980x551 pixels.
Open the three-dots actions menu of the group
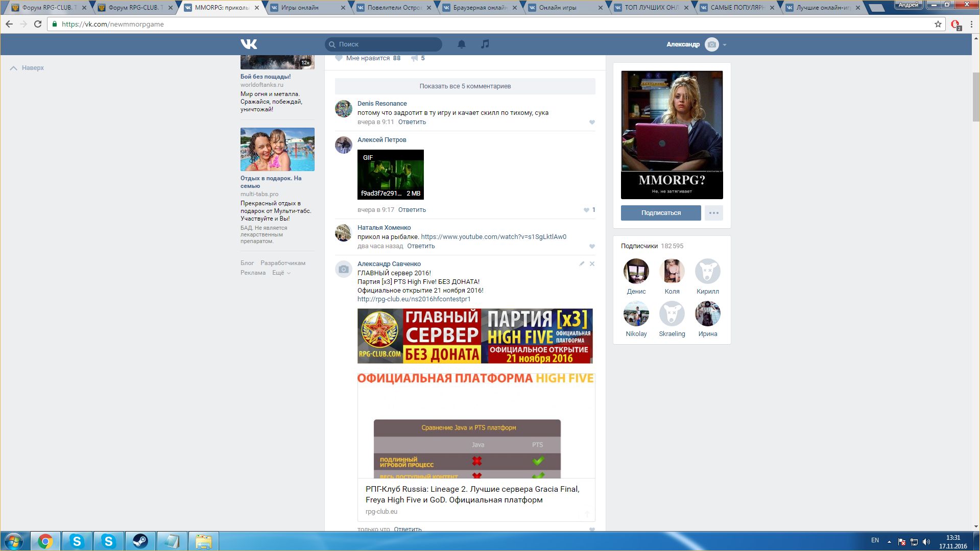pos(714,213)
